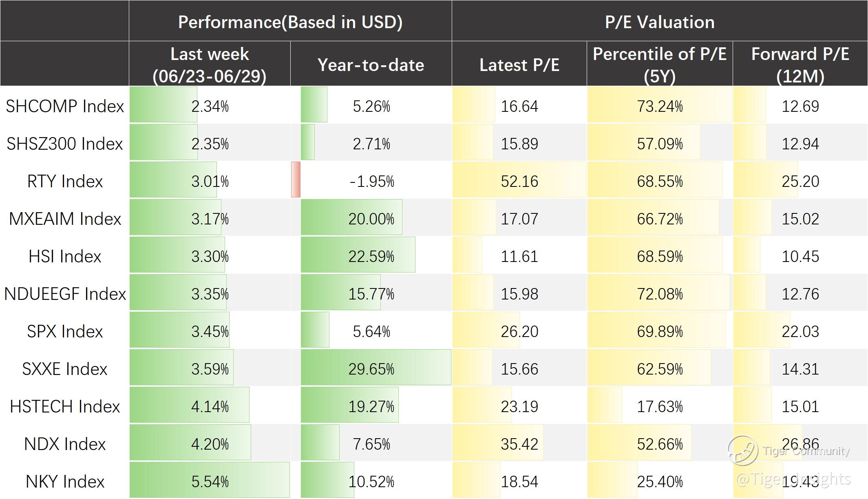This screenshot has height=499, width=868.
Task: Select the SHCOMP Index row label
Action: (65, 106)
